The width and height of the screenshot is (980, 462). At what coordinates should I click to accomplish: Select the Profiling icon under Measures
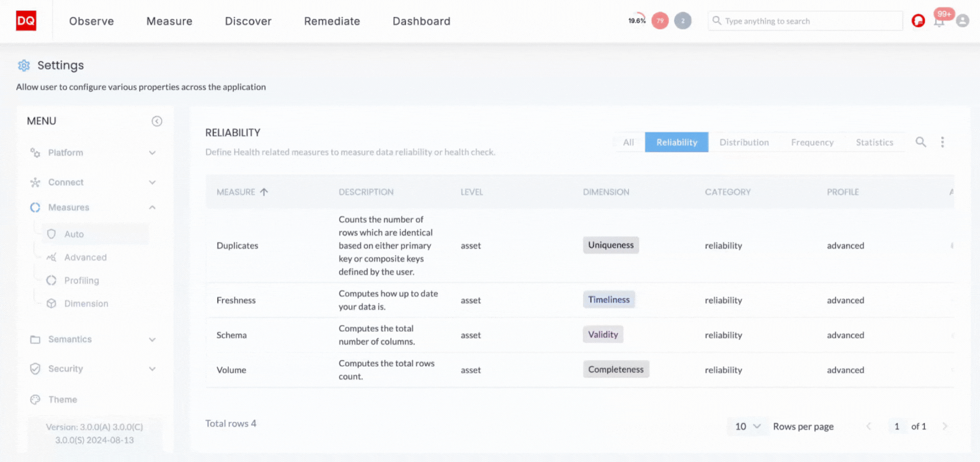click(x=51, y=280)
